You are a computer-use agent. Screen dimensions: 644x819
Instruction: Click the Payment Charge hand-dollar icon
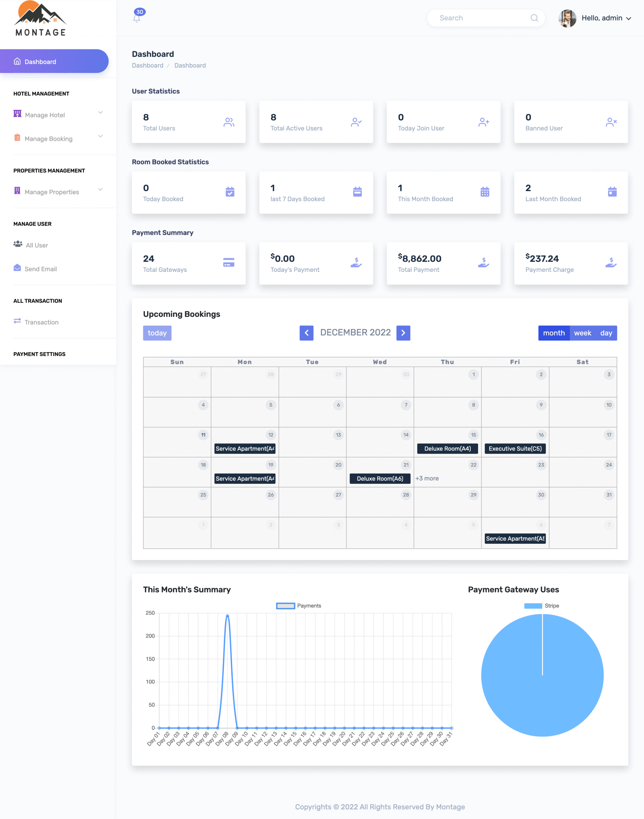[611, 263]
